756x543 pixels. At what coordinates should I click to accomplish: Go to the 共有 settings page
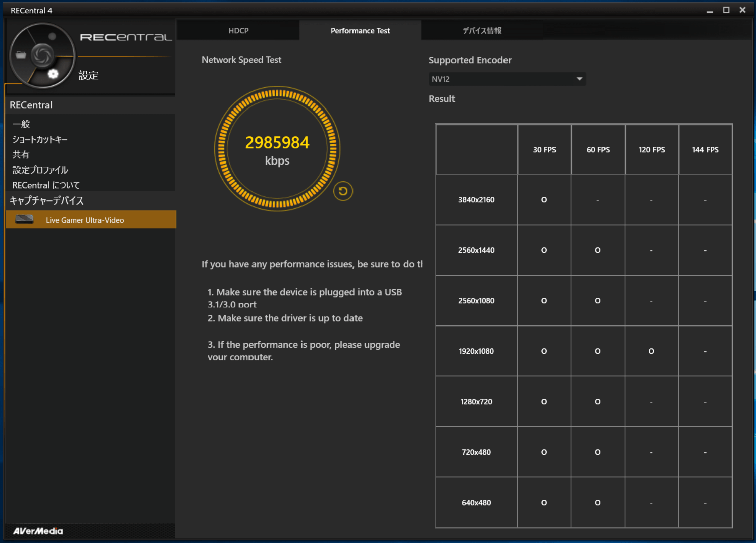21,154
